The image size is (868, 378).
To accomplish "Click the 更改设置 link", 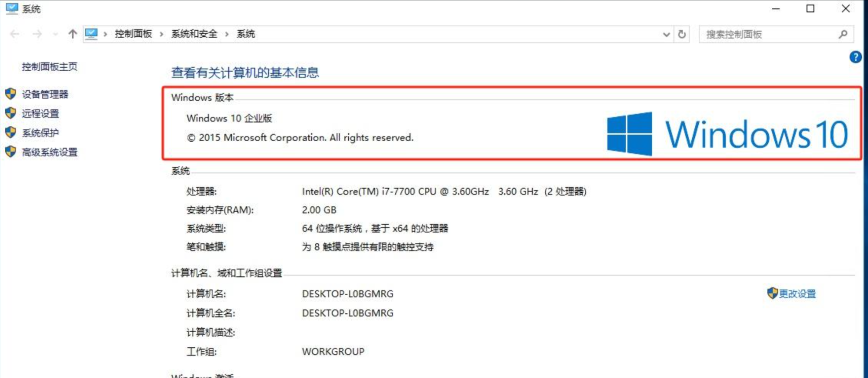I will tap(798, 294).
